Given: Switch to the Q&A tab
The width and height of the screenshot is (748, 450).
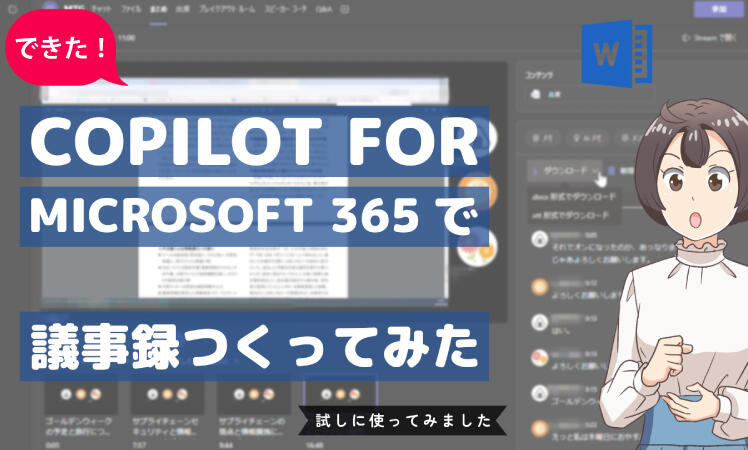Looking at the screenshot, I should [x=323, y=9].
